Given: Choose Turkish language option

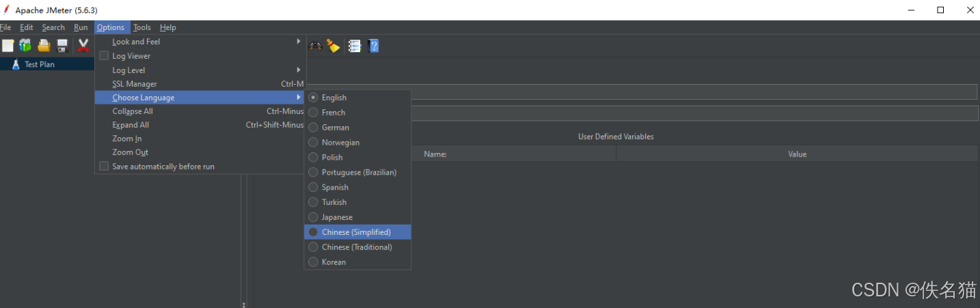Looking at the screenshot, I should coord(357,202).
